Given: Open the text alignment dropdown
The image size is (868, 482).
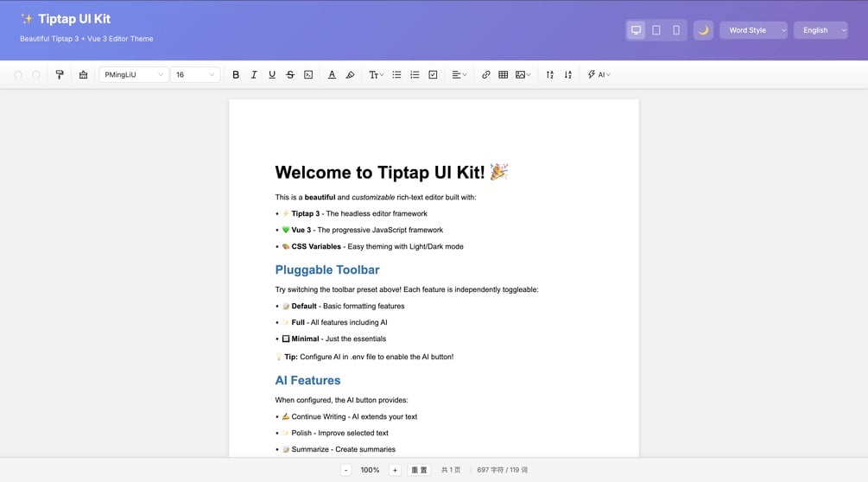Looking at the screenshot, I should click(459, 74).
